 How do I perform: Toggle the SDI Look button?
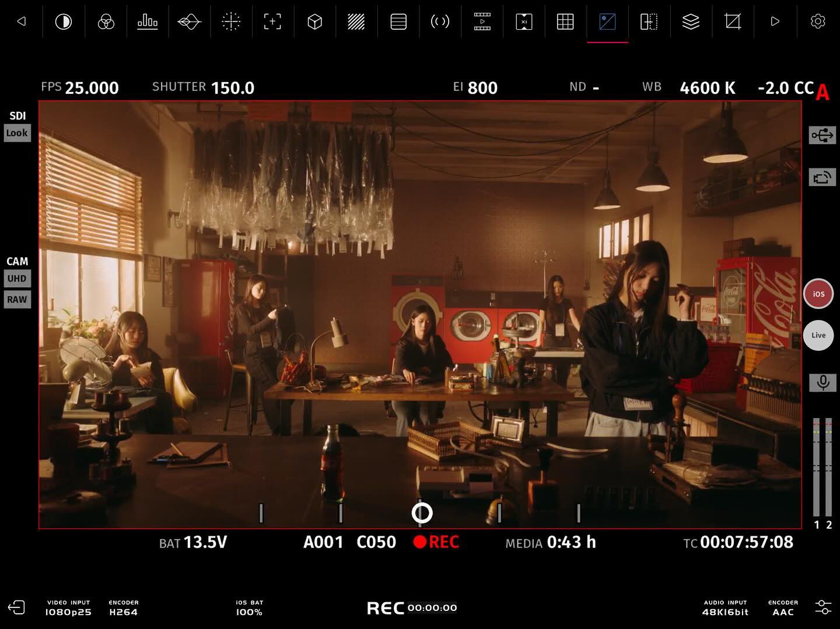[x=17, y=133]
